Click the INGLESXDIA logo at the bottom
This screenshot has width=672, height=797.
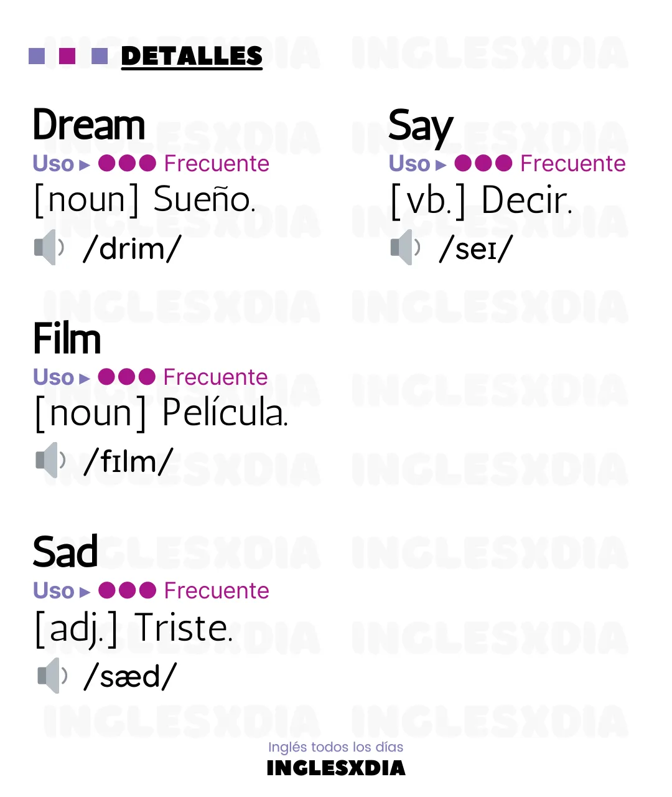pos(336,768)
